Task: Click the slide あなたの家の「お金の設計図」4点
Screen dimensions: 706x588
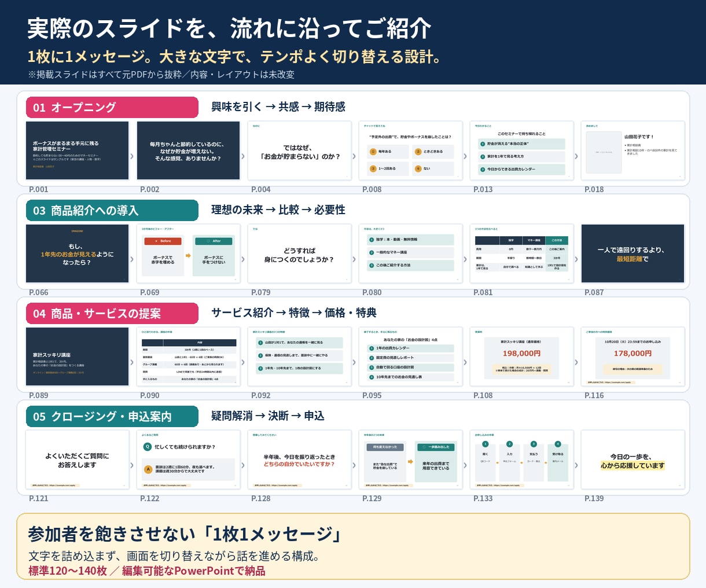Action: point(411,357)
